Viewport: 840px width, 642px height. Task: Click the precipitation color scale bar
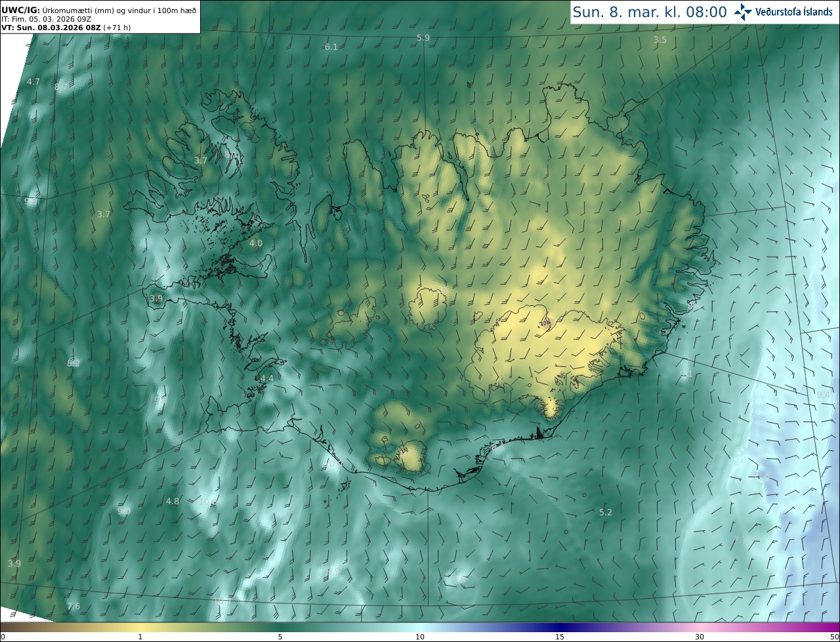pos(420,627)
